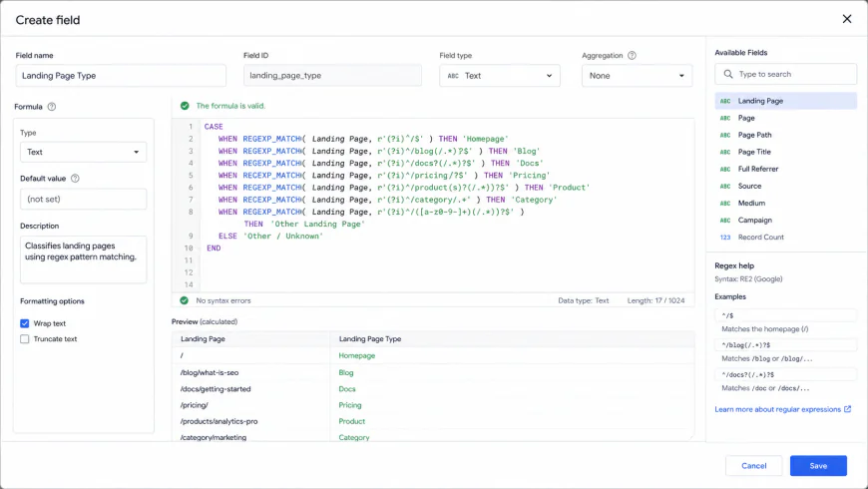The height and width of the screenshot is (489, 868).
Task: Click the ABC icon beside Source
Action: click(725, 186)
